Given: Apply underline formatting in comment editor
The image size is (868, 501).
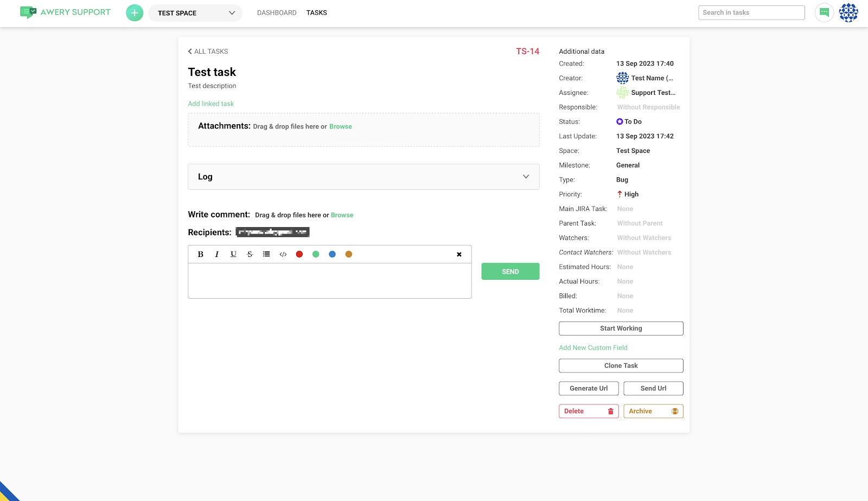Looking at the screenshot, I should pyautogui.click(x=233, y=254).
